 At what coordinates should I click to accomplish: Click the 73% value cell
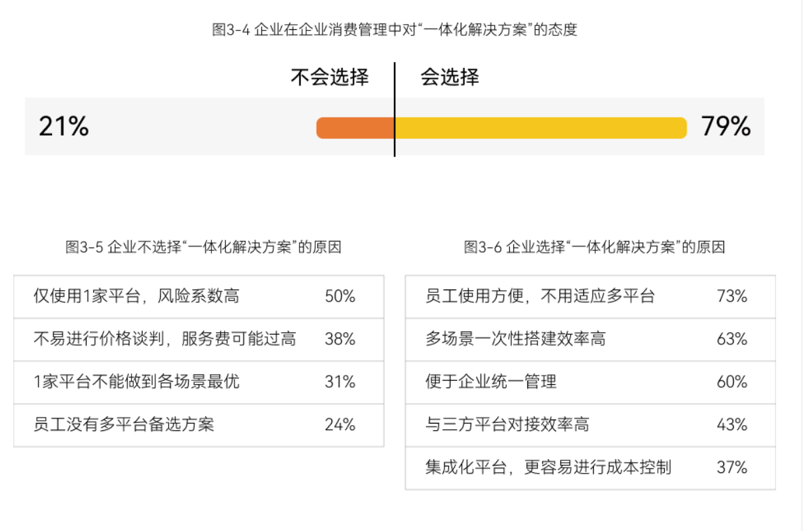point(732,296)
